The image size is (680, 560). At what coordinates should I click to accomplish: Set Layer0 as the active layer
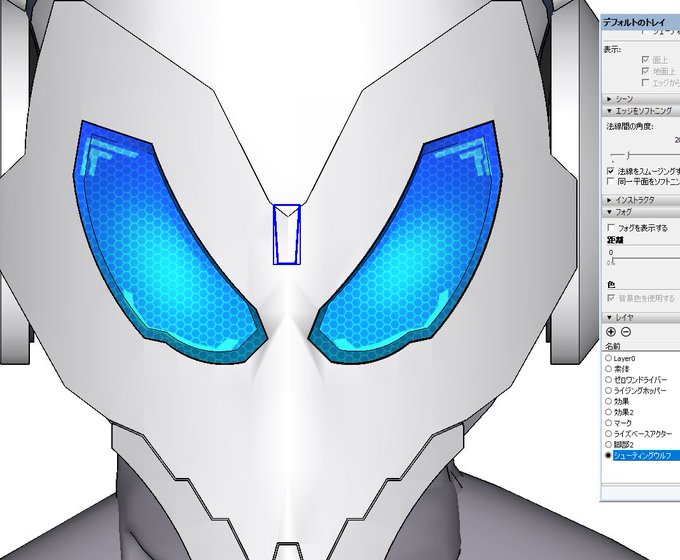(608, 358)
